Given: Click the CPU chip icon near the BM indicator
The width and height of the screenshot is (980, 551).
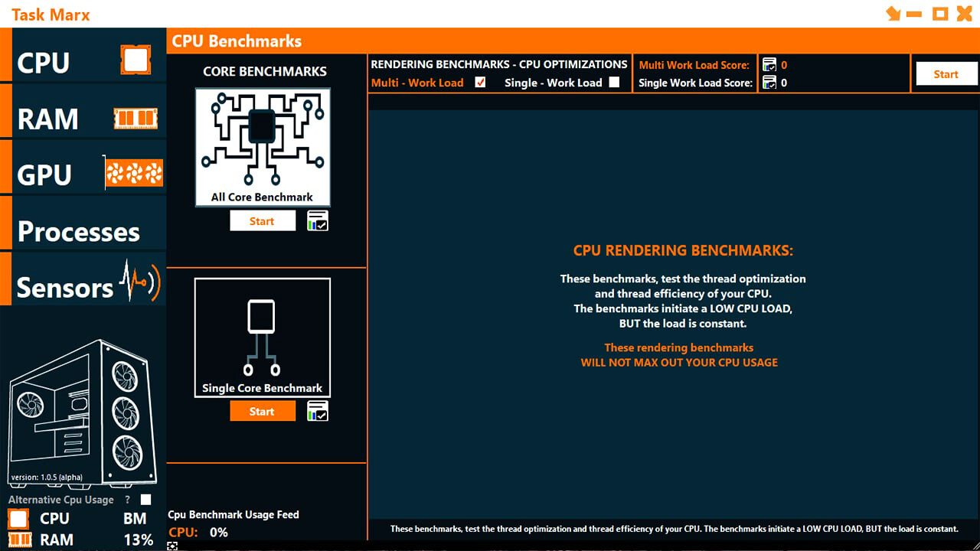Looking at the screenshot, I should 18,518.
